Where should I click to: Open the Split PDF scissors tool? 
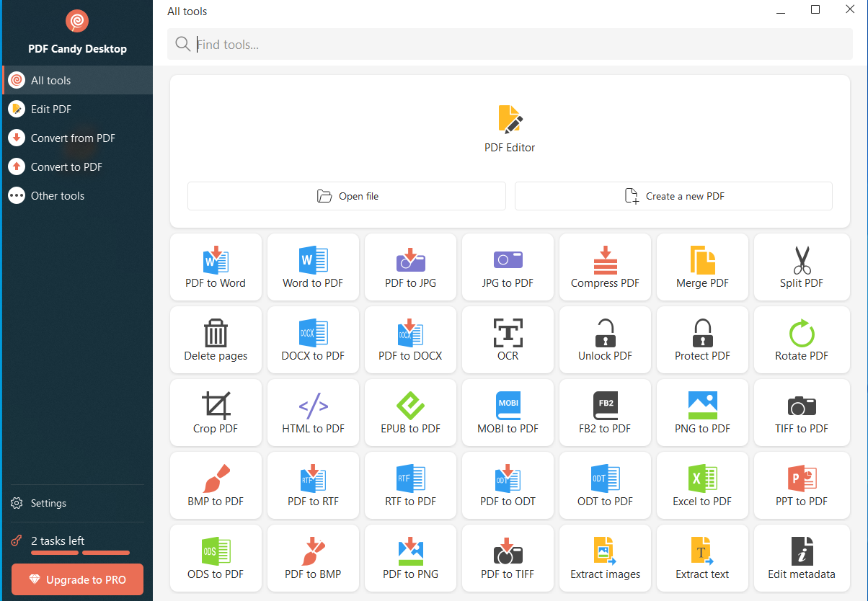pos(802,267)
